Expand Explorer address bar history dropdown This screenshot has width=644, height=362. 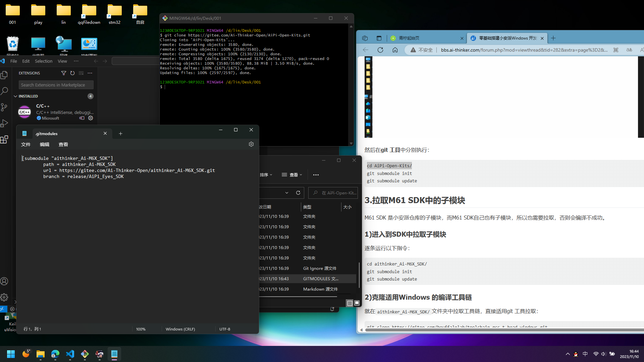point(287,193)
